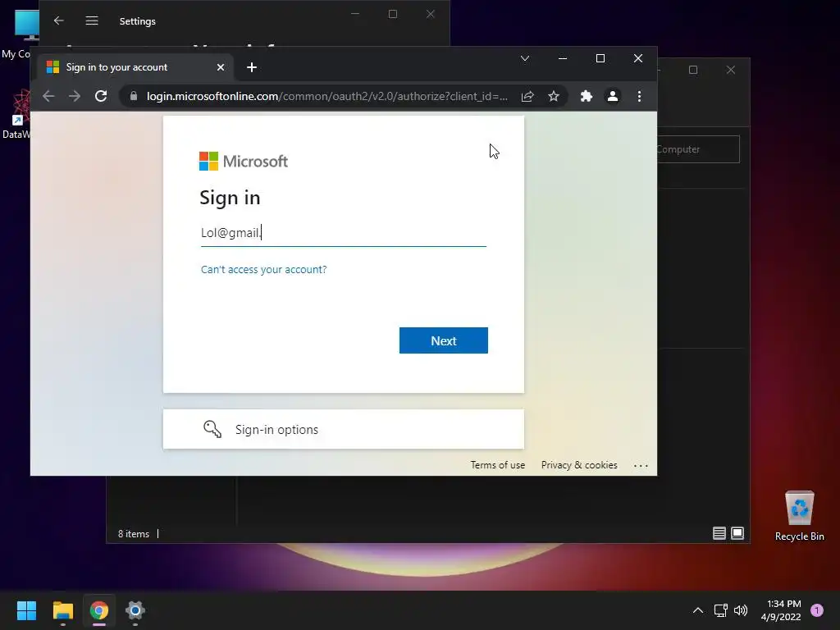The height and width of the screenshot is (630, 840).
Task: Switch File Explorer to large icons view
Action: (x=737, y=533)
